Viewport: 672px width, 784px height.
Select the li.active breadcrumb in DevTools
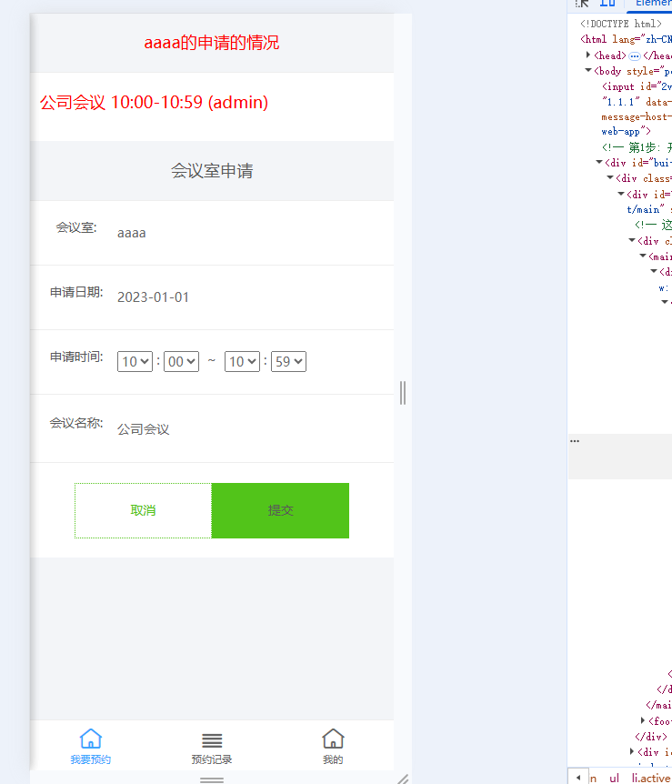tap(651, 778)
